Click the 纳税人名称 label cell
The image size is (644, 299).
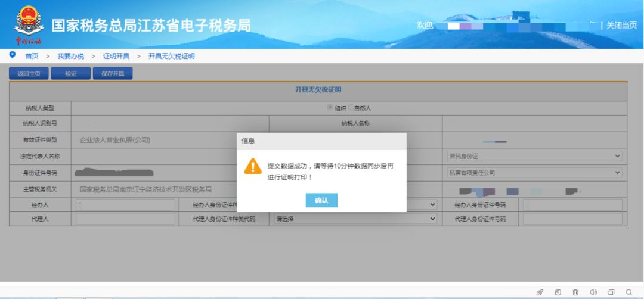click(x=355, y=123)
